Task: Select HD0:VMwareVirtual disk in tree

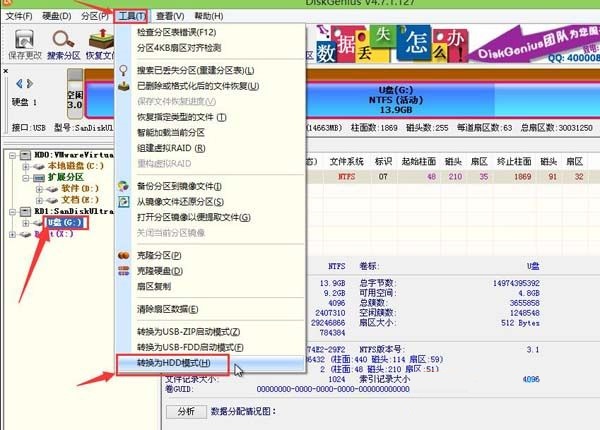Action: coord(74,155)
